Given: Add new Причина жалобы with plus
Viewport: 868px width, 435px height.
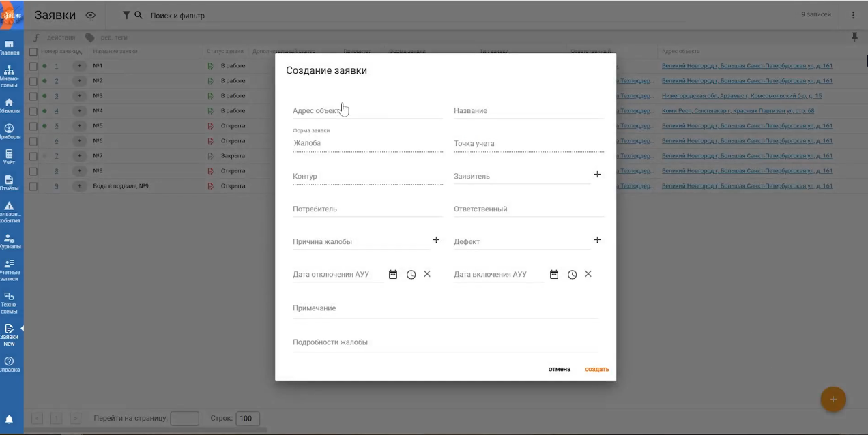Looking at the screenshot, I should [x=436, y=240].
